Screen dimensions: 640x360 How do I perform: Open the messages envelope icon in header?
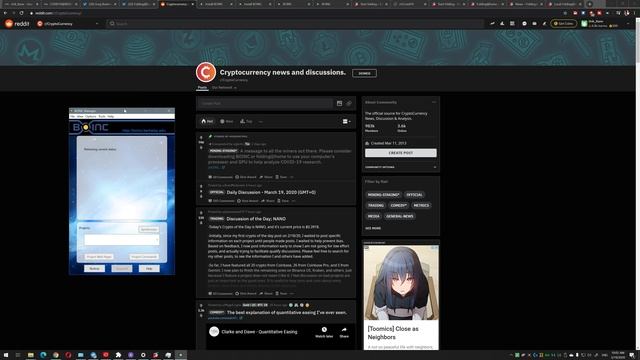[534, 24]
